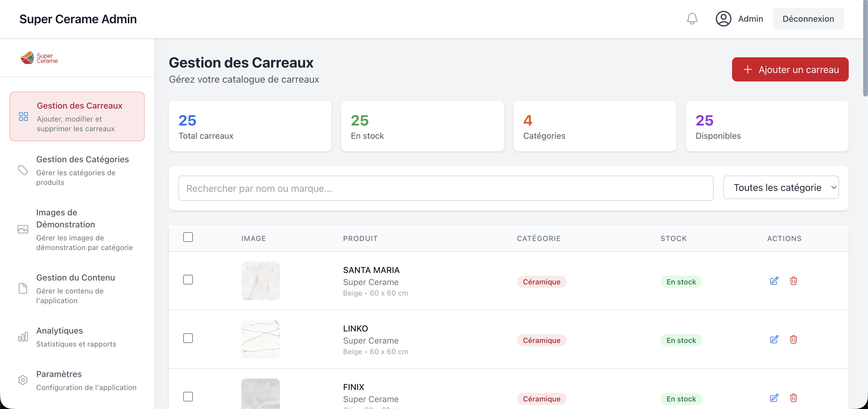
Task: Click the FINIX row edit icon
Action: [x=774, y=398]
